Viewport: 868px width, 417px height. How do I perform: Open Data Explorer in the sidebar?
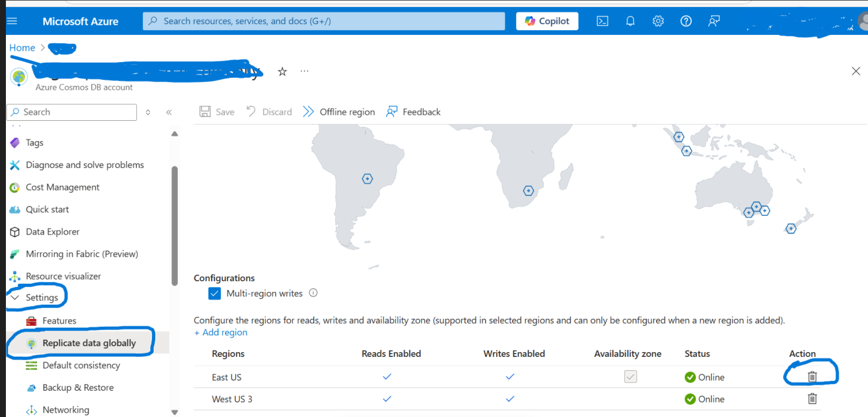point(53,232)
